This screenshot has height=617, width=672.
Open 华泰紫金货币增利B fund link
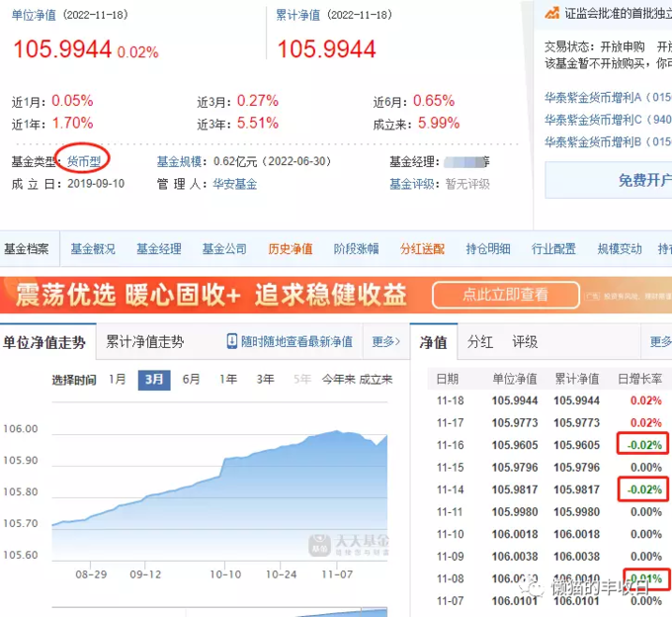pyautogui.click(x=608, y=142)
